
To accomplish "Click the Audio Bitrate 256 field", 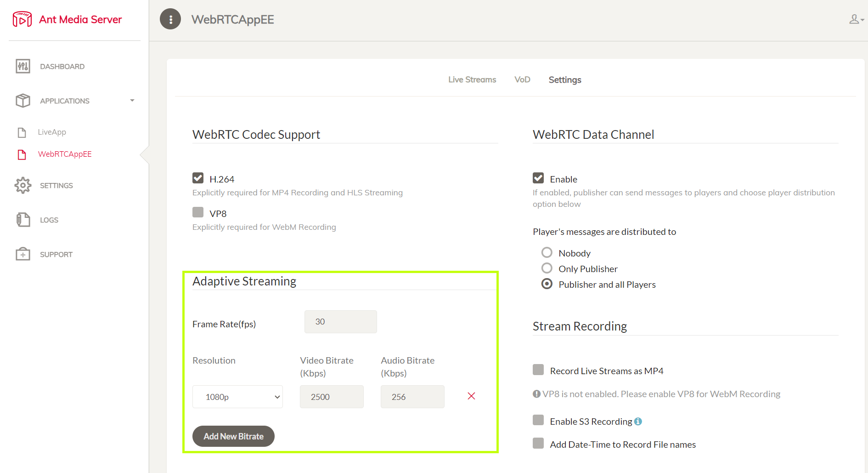I will [412, 397].
